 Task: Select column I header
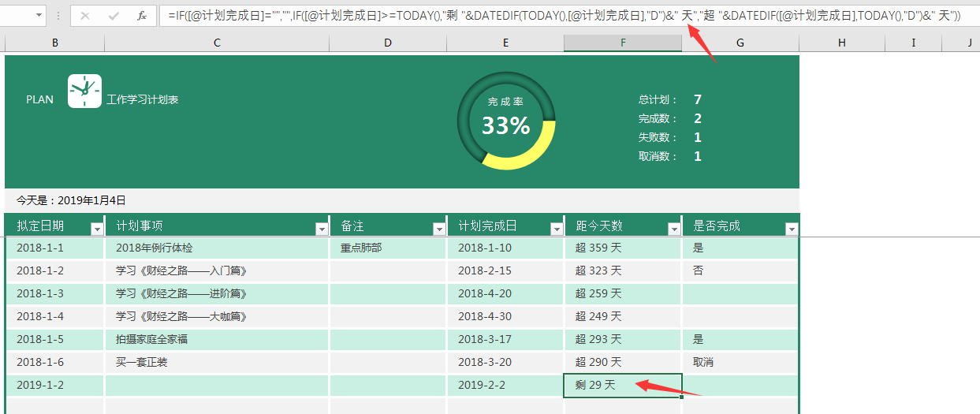pos(914,43)
